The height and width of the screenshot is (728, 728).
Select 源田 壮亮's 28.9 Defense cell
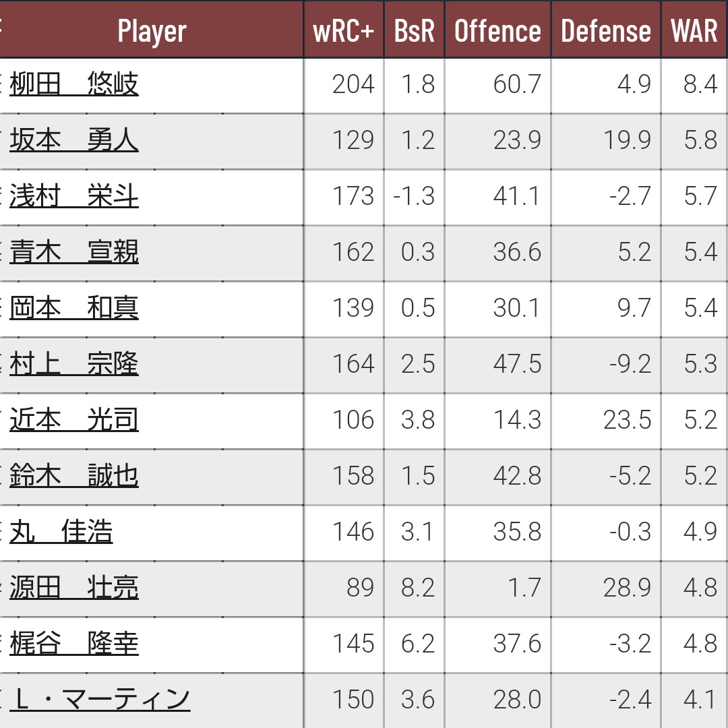coord(627,588)
